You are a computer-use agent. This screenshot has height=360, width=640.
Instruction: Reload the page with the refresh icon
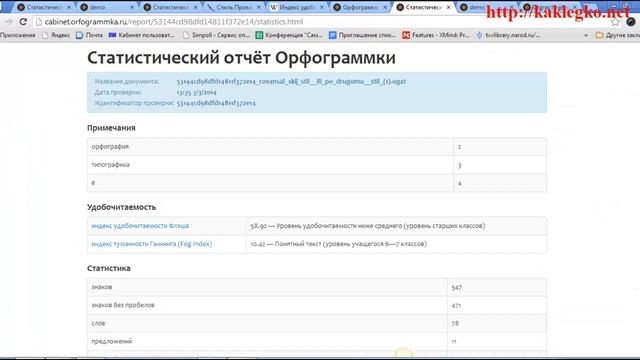(23, 22)
